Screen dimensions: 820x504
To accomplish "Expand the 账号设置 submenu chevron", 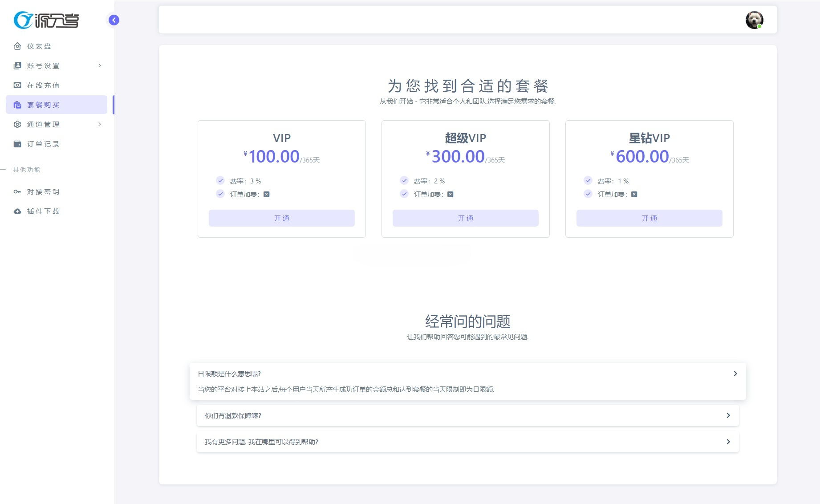I will pyautogui.click(x=100, y=65).
